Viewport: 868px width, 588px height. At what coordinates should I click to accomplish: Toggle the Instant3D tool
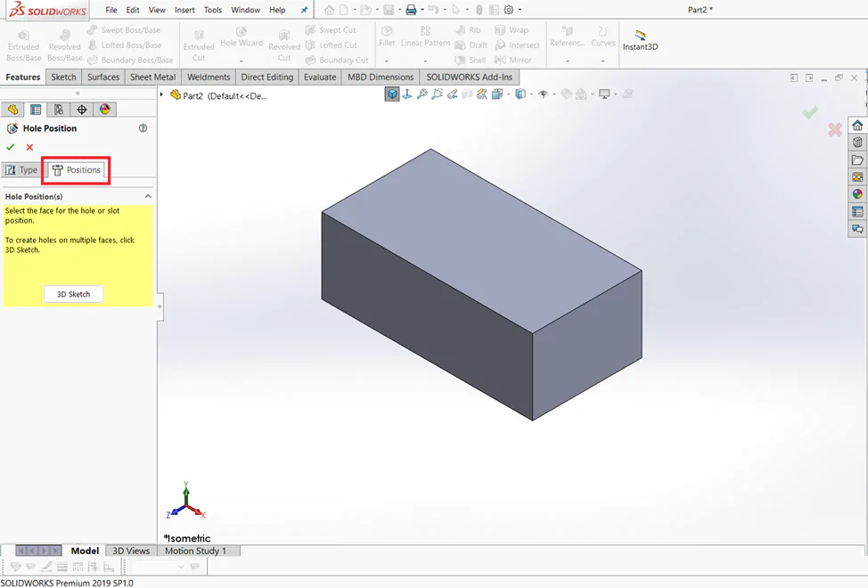tap(641, 41)
